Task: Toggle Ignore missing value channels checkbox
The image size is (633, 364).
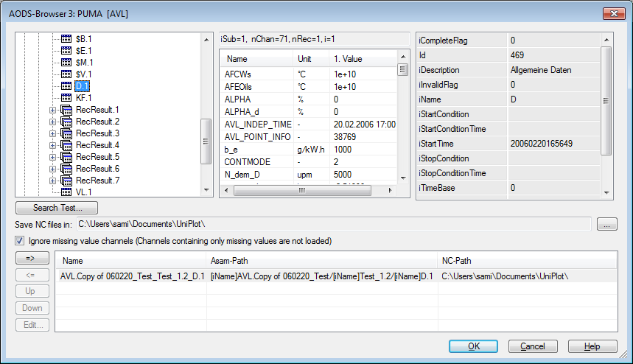Action: (x=20, y=240)
